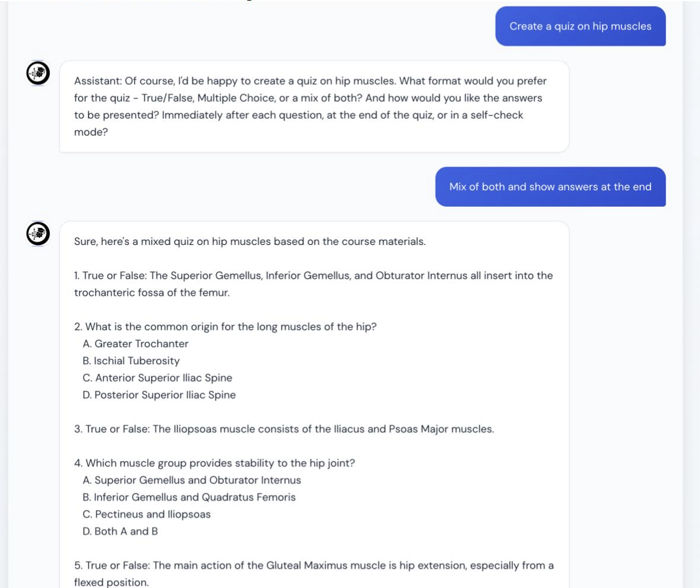Click question 3 about the Iliopsoas muscle

tap(284, 429)
